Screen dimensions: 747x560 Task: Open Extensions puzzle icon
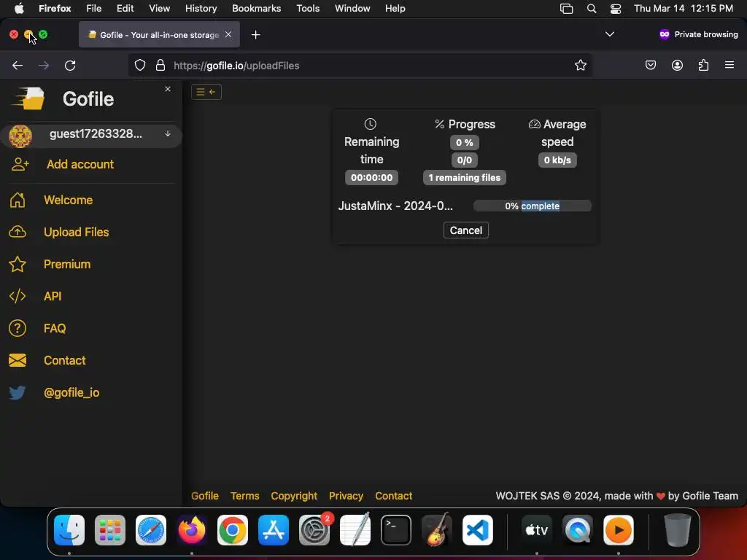(704, 65)
